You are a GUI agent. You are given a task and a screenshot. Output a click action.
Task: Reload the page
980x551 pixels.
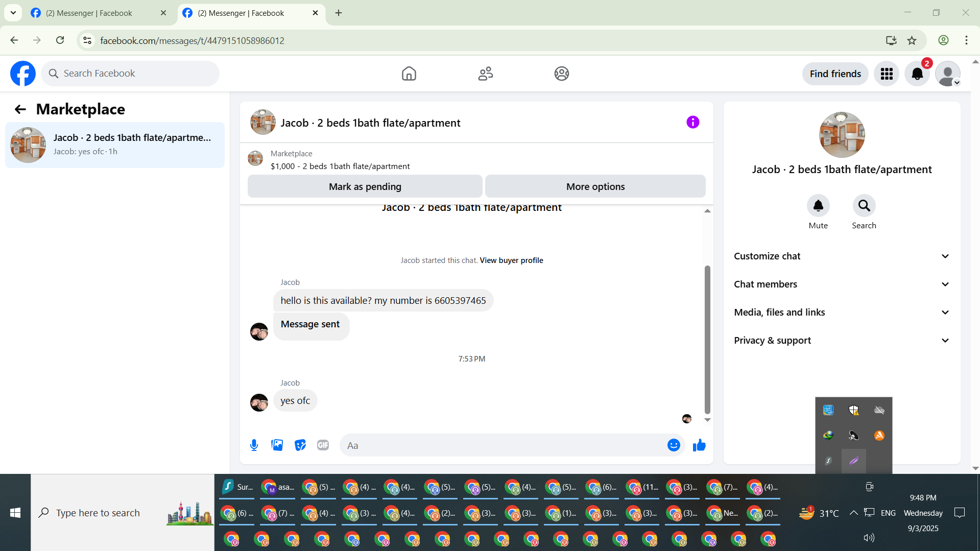pyautogui.click(x=60, y=40)
